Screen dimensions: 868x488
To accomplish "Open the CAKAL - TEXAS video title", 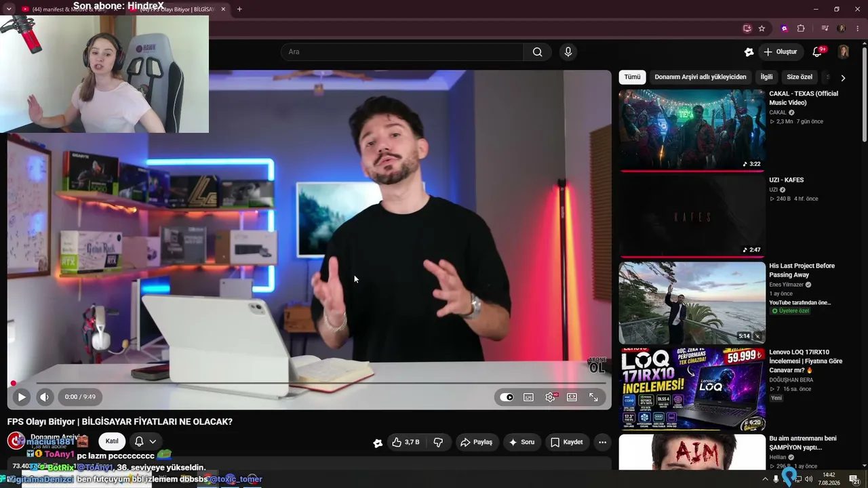I will point(804,98).
